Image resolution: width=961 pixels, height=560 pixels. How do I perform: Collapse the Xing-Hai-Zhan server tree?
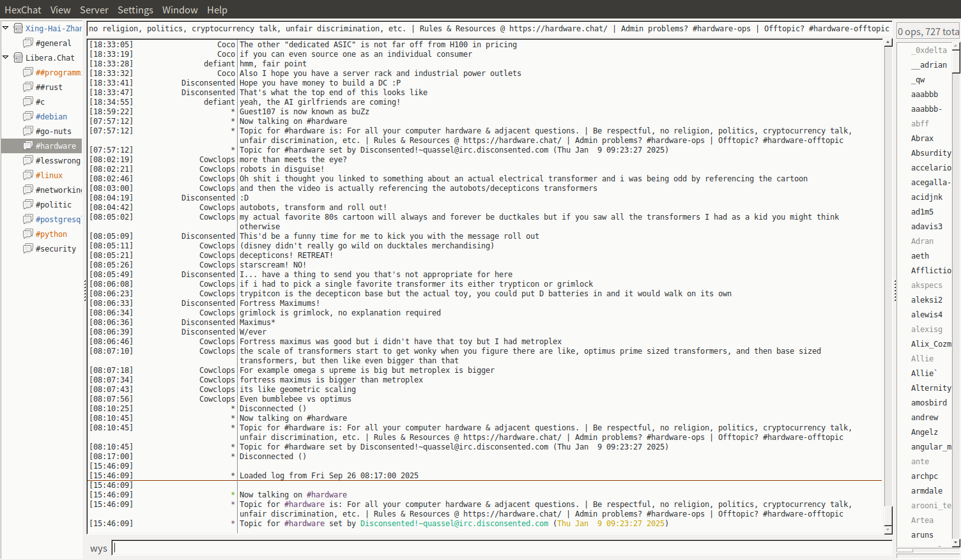(6, 28)
